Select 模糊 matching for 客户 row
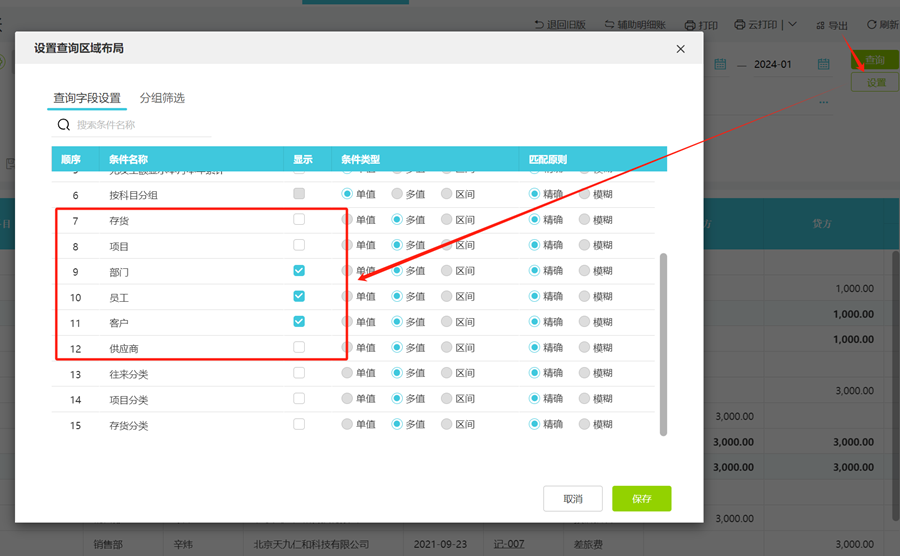The image size is (900, 556). 584,321
